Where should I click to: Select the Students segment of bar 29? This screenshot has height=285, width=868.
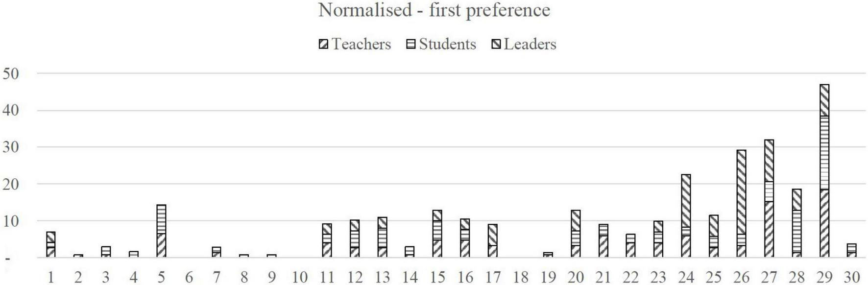coord(824,153)
